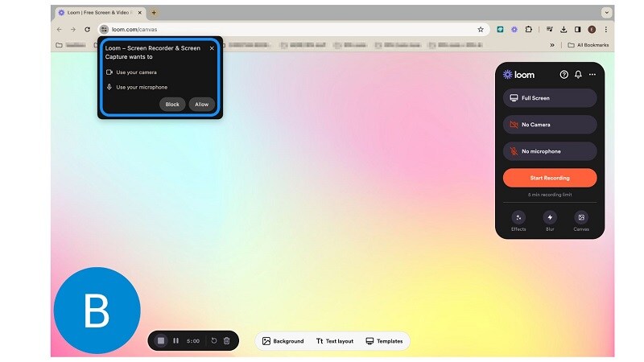
Task: Open the Full Screen capture mode selector
Action: point(550,98)
